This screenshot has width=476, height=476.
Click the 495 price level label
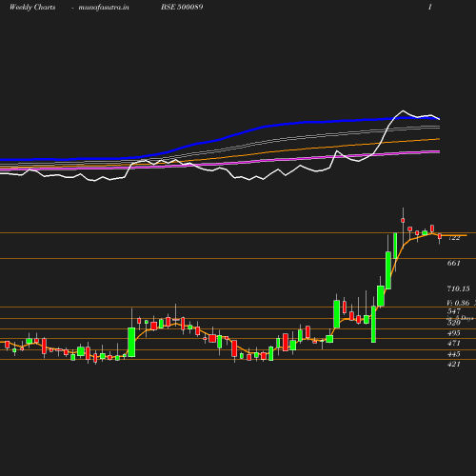pos(454,333)
